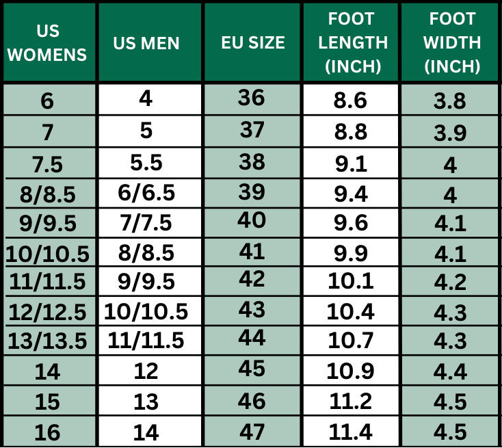Click foot width 4.4 cell
Image resolution: width=502 pixels, height=448 pixels.
point(450,371)
